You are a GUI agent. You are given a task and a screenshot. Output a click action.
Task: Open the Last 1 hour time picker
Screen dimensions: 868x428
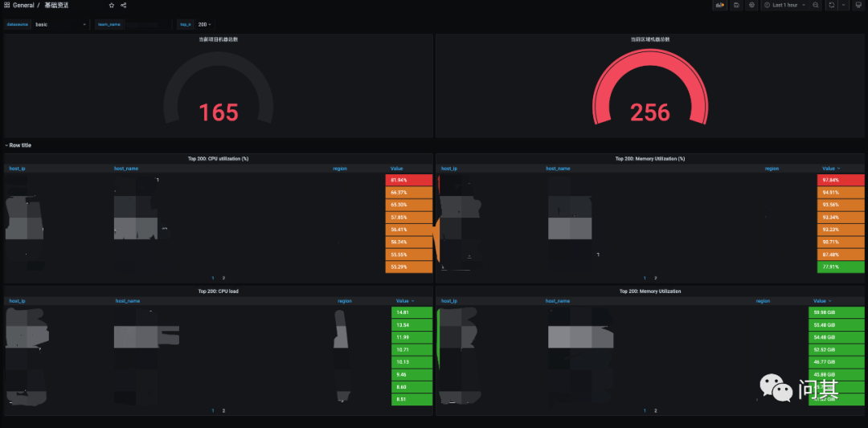[784, 5]
